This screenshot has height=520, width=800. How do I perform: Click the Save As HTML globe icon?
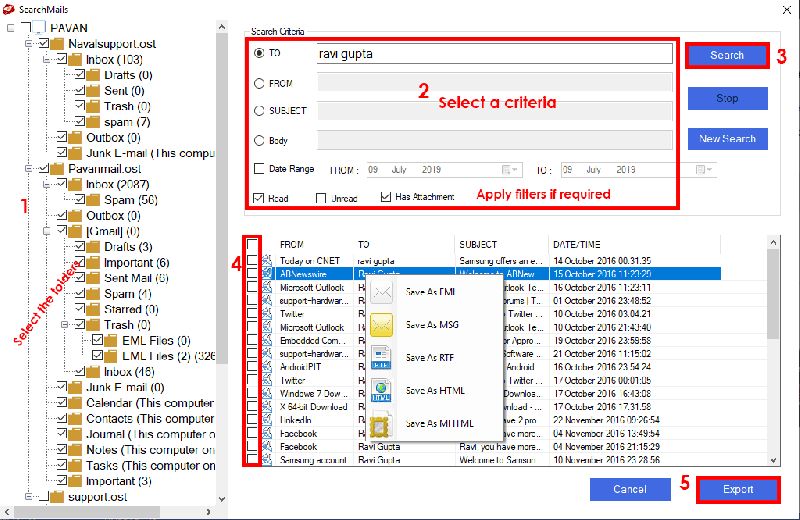tap(382, 390)
